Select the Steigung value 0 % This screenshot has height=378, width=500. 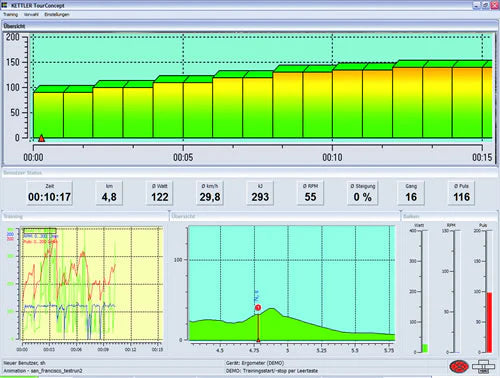(363, 197)
